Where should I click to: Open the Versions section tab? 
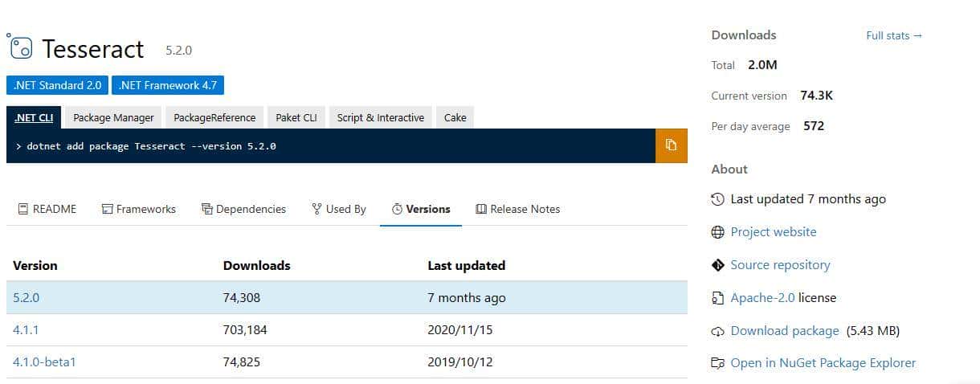(421, 209)
